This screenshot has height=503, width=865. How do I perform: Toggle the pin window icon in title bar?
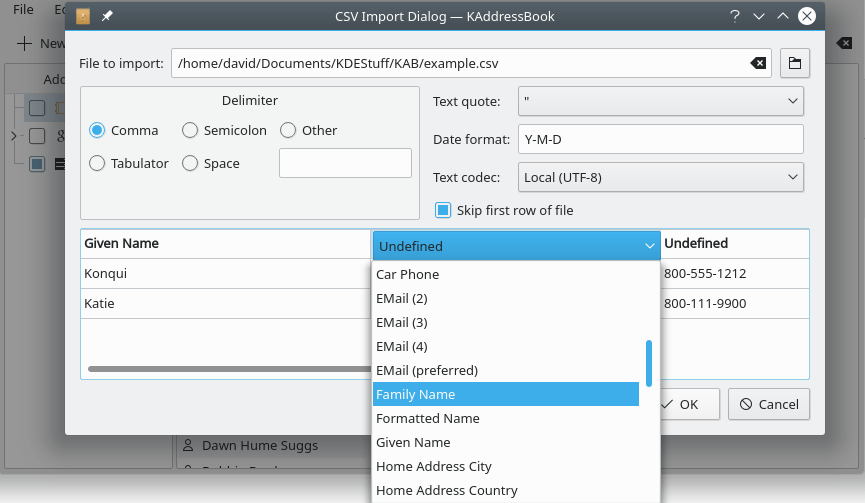107,16
